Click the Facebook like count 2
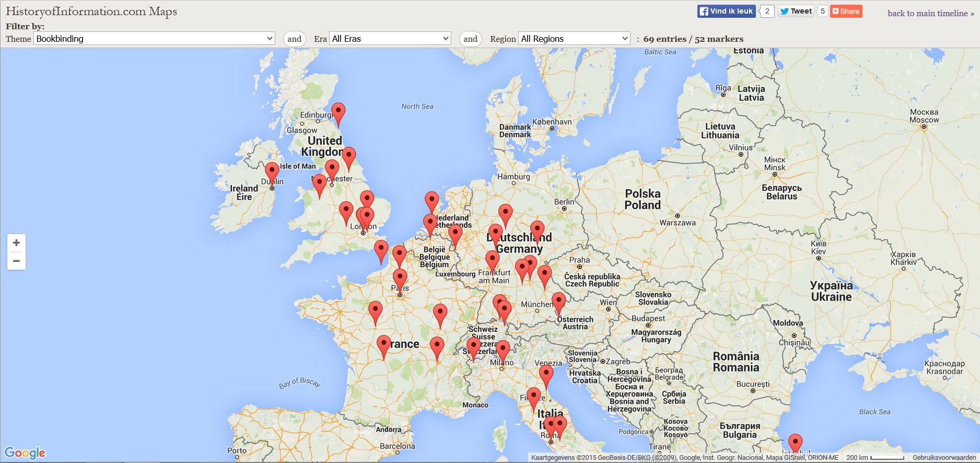The image size is (980, 463). point(767,11)
